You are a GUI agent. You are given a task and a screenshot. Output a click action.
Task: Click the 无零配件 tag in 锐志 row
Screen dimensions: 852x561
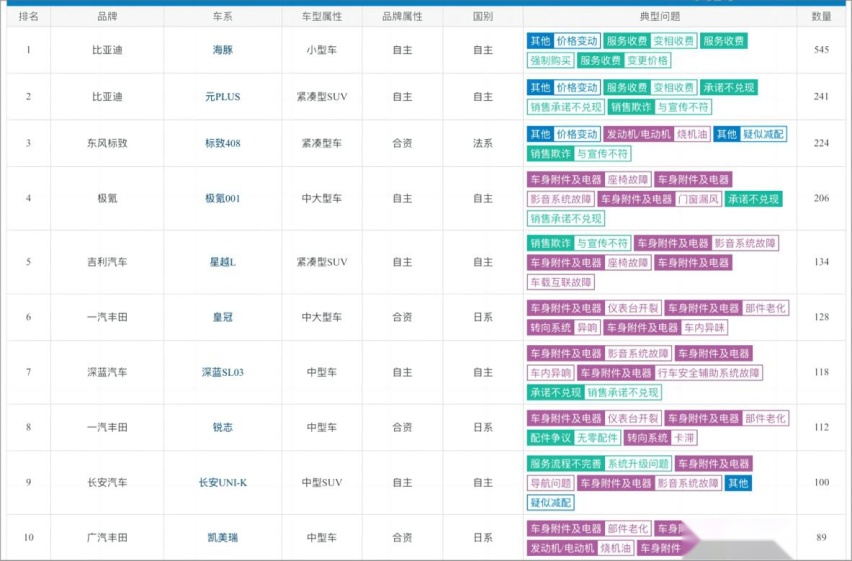[x=597, y=438]
